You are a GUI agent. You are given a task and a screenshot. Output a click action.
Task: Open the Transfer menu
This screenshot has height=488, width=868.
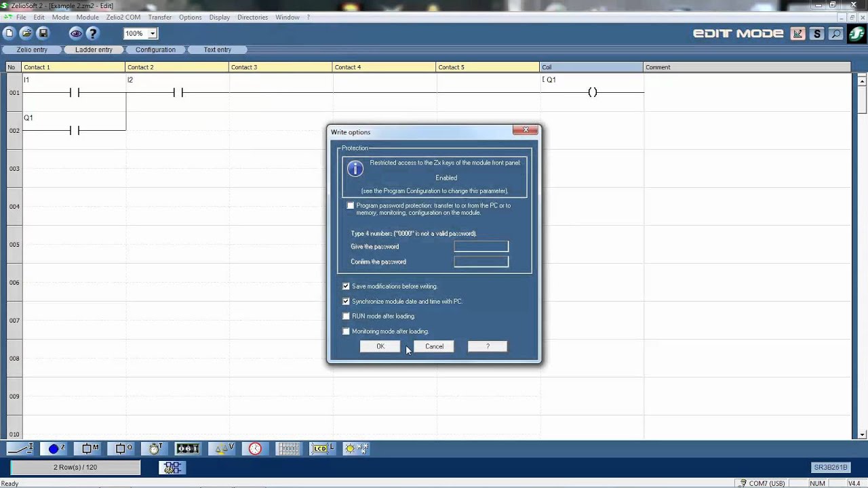coord(160,17)
